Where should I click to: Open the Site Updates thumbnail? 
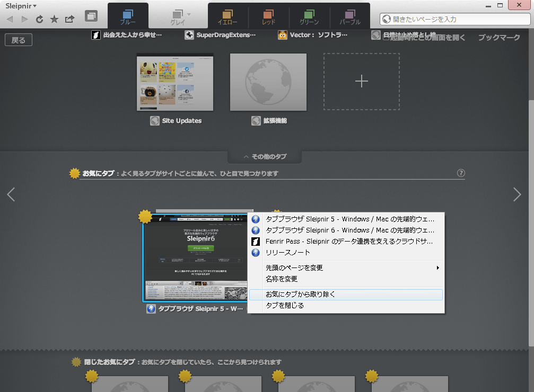(175, 82)
